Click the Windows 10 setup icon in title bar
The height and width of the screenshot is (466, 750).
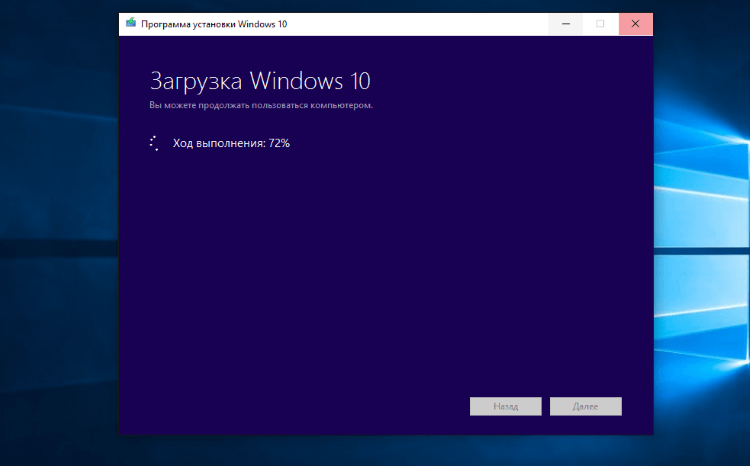[131, 23]
